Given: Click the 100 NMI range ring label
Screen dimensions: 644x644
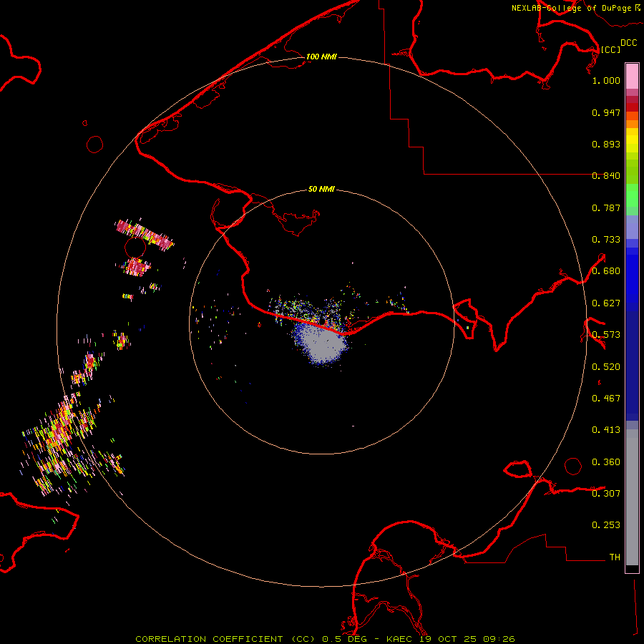Looking at the screenshot, I should pos(321,57).
